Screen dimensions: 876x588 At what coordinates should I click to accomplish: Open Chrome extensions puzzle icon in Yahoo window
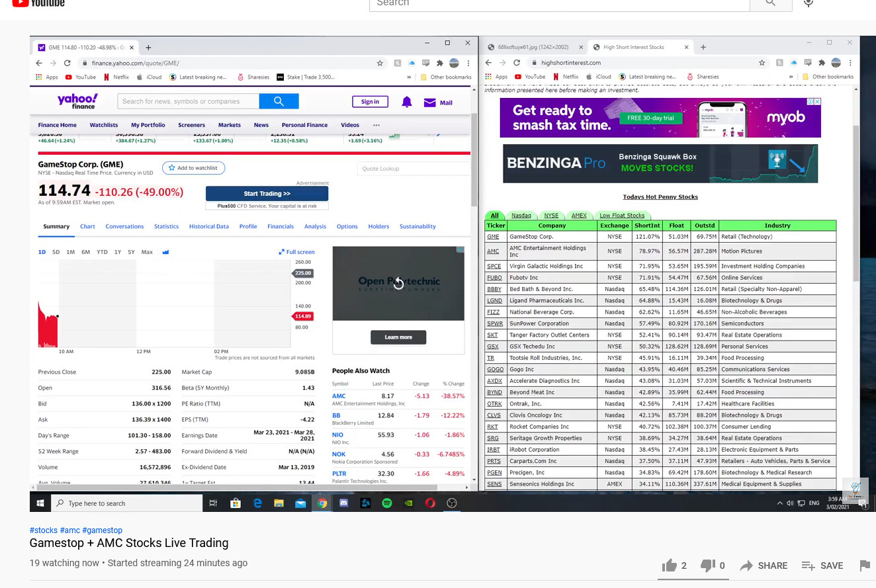[x=439, y=63]
